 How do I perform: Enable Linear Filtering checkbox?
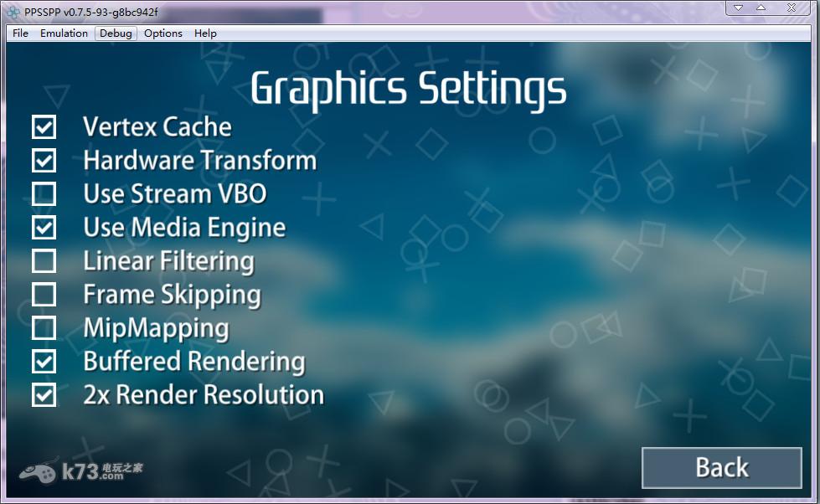(44, 261)
